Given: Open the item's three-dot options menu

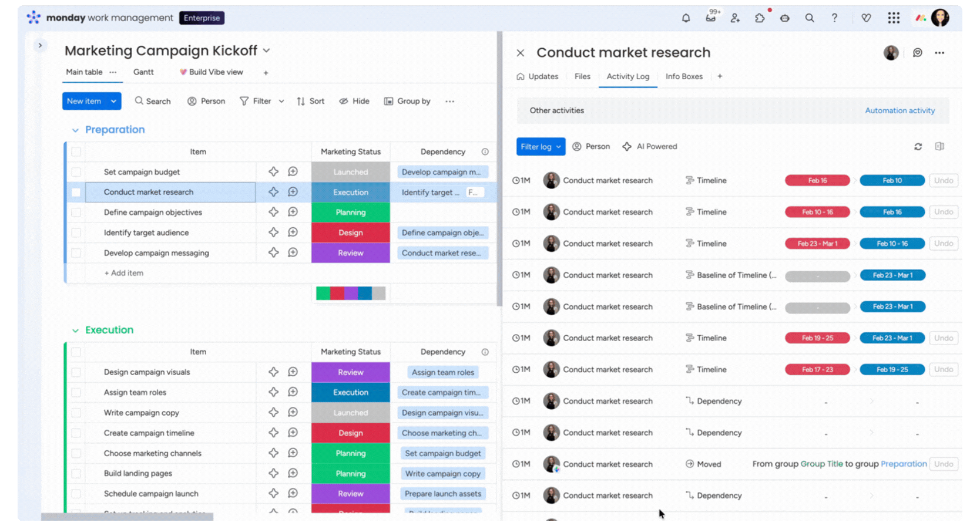Looking at the screenshot, I should point(939,53).
